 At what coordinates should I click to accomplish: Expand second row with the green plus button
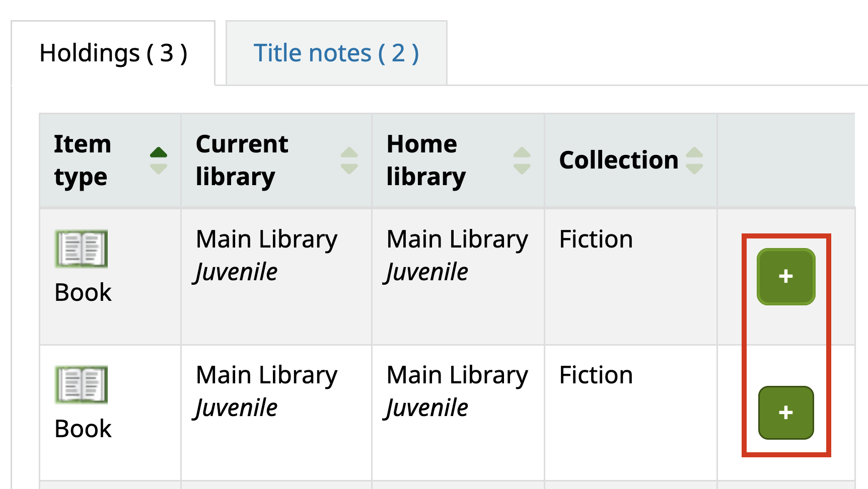786,413
